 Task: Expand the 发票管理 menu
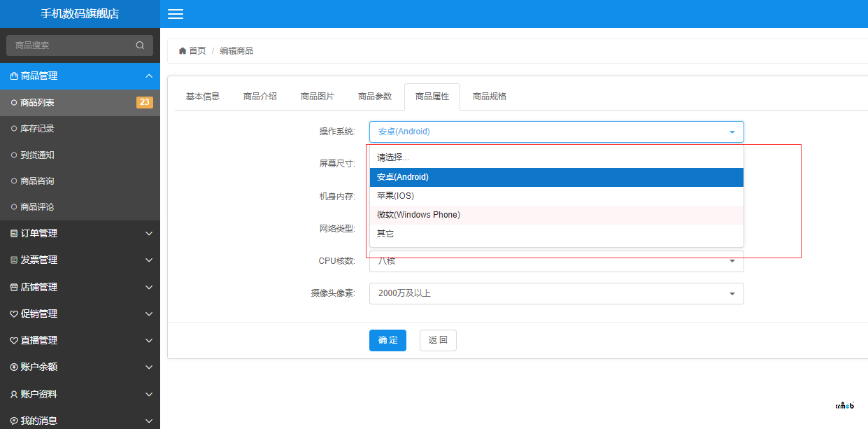coord(149,260)
